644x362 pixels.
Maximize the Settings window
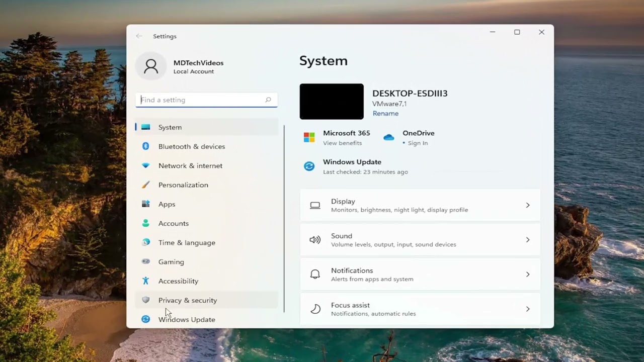click(517, 32)
